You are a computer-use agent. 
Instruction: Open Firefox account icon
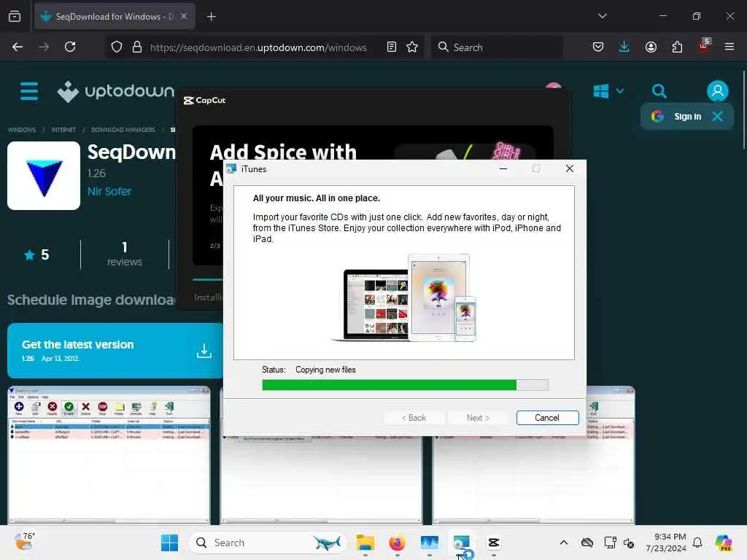(x=651, y=47)
